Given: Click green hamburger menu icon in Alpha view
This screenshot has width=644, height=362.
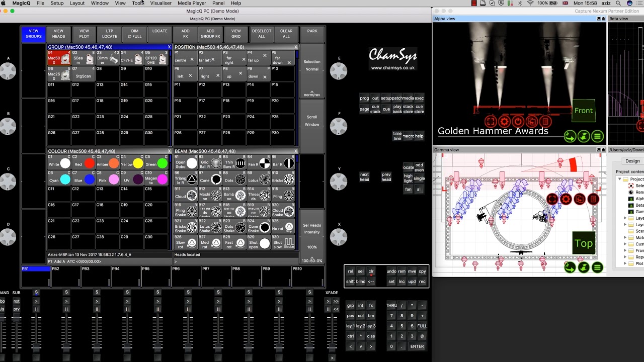Looking at the screenshot, I should click(x=597, y=136).
